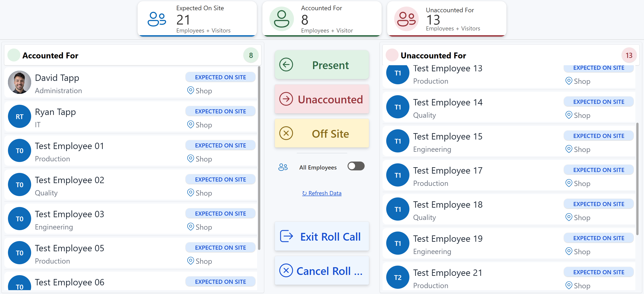Click the T1 avatar of Test Employee 19
This screenshot has width=644, height=294.
(x=398, y=243)
